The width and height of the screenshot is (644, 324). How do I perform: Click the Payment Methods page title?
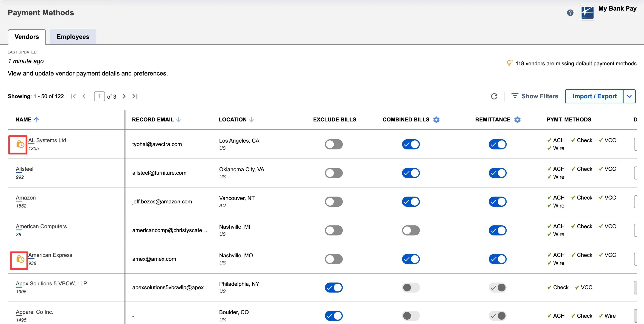point(41,13)
